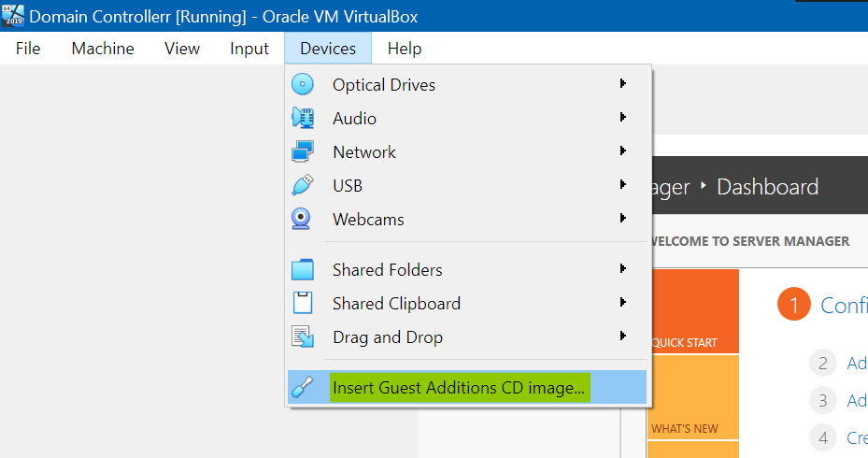The height and width of the screenshot is (458, 868).
Task: Expand the Shared Folders submenu arrow
Action: coord(623,268)
